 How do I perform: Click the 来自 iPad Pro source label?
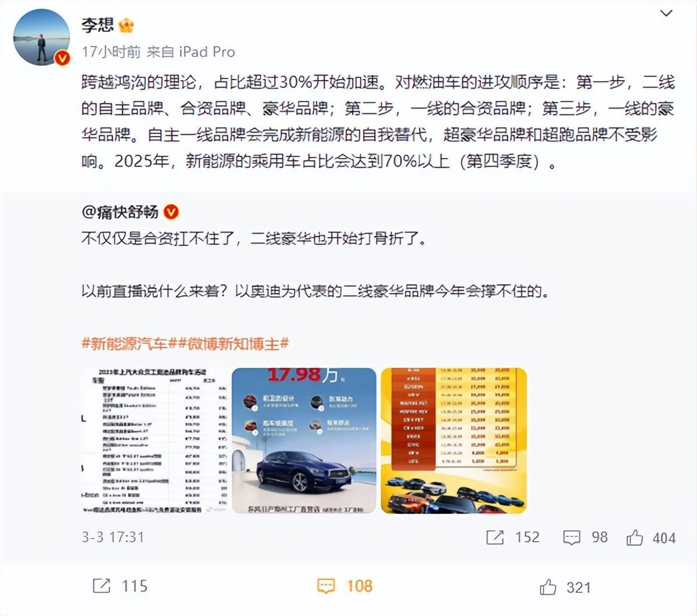tap(191, 52)
